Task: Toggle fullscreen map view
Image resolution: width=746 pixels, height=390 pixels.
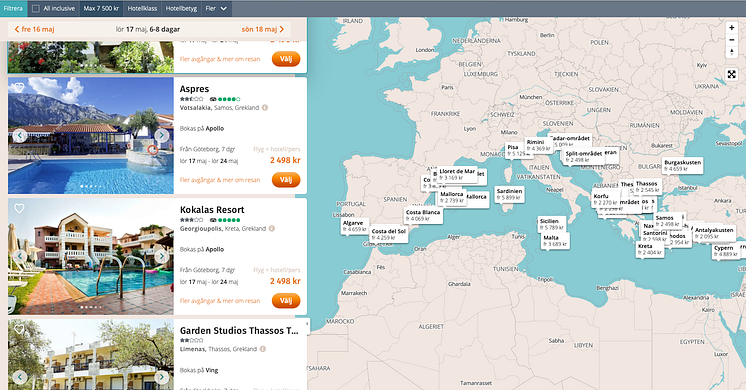Action: click(x=731, y=74)
